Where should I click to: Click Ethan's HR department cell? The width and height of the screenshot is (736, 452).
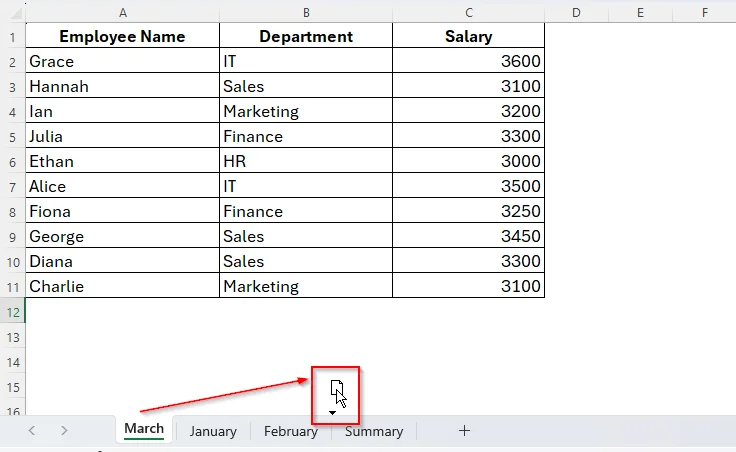pos(306,161)
